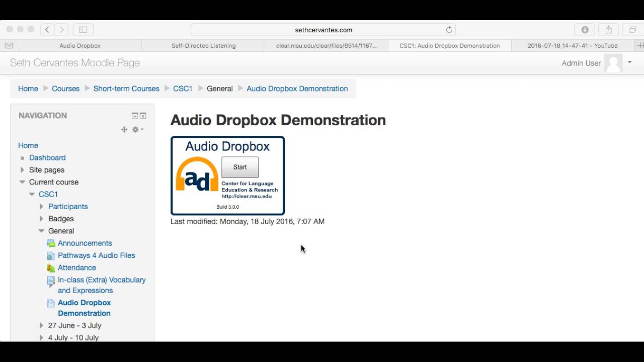Reload the page with refresh icon

(449, 30)
